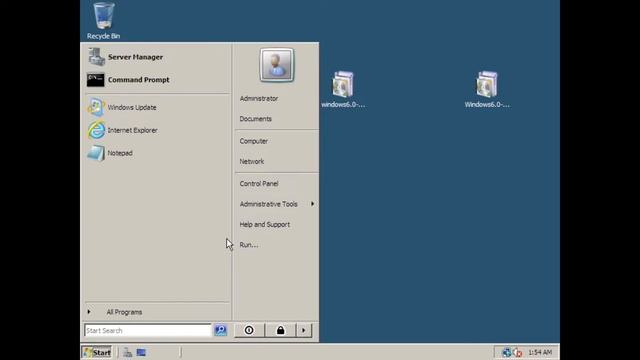The height and width of the screenshot is (360, 640).
Task: Click inside the Start Search field
Action: click(147, 330)
